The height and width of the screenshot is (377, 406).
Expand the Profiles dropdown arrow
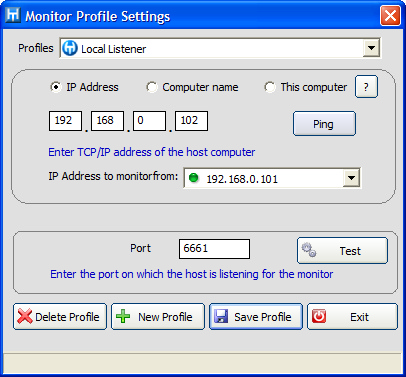(x=371, y=48)
